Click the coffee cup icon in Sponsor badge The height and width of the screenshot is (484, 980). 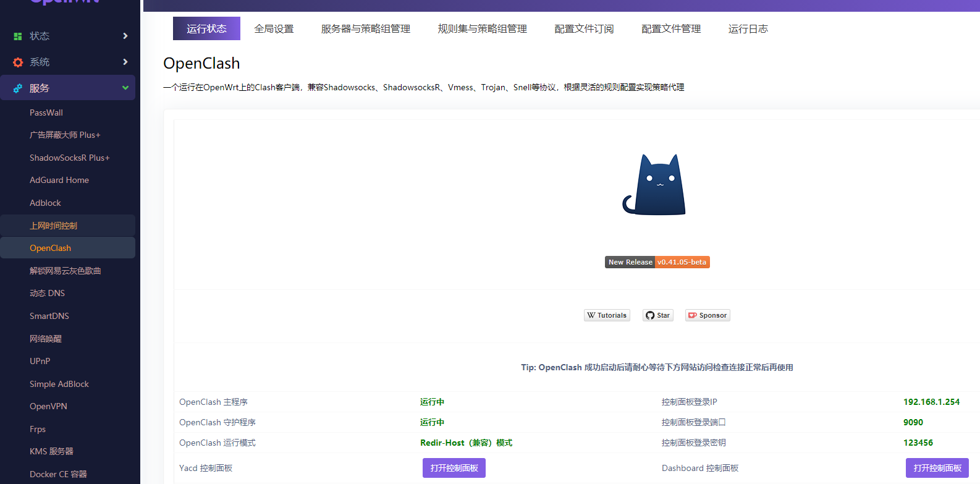point(693,315)
